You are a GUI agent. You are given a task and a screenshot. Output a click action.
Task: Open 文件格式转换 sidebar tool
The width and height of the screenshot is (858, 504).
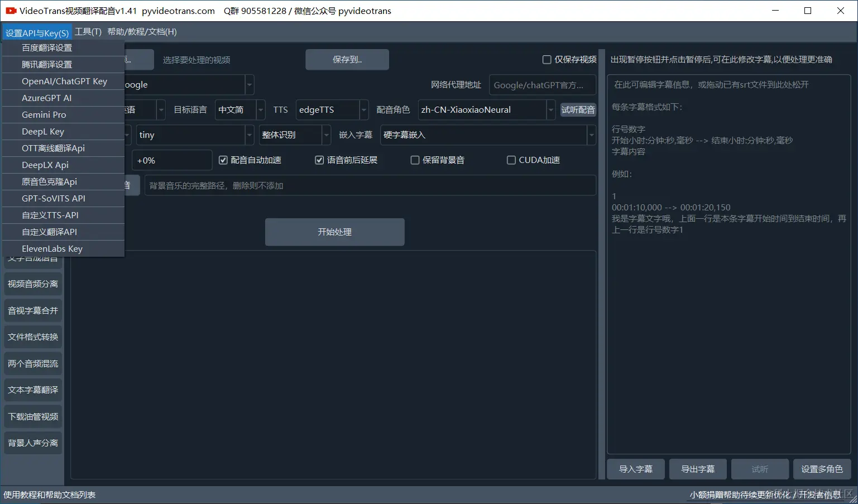[x=33, y=337]
